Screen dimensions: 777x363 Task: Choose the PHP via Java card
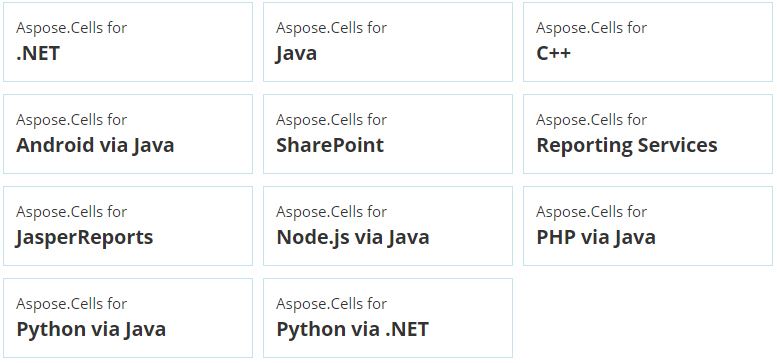(x=648, y=226)
